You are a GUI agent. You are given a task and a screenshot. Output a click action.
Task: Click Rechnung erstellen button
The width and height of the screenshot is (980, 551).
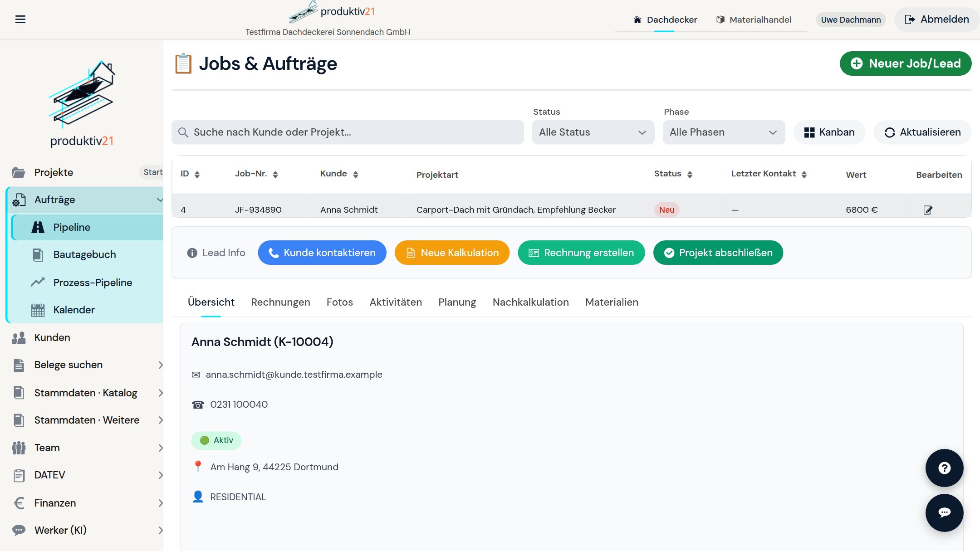[x=581, y=253]
